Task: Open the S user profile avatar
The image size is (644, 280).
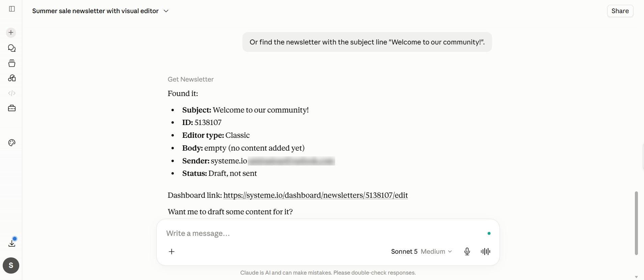Action: click(x=11, y=266)
